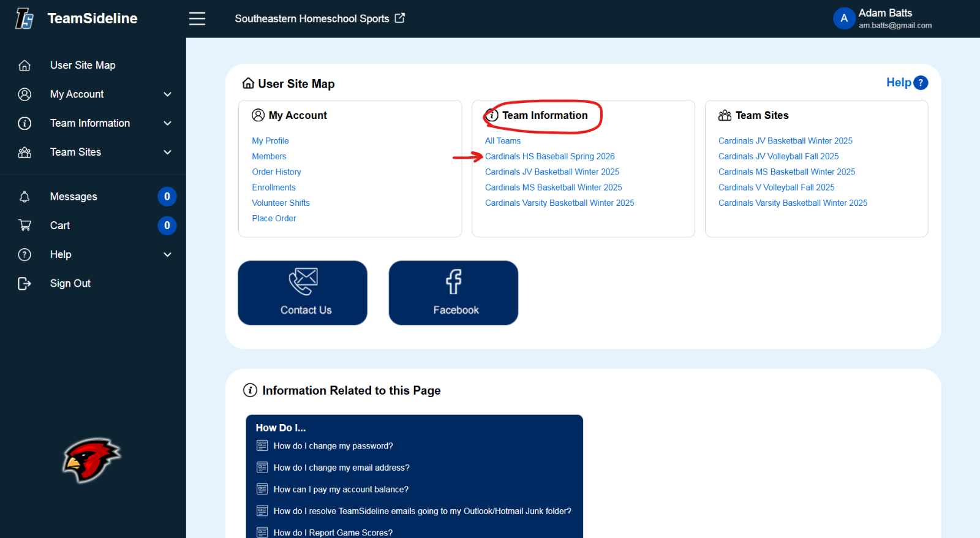
Task: Open external link icon beside Southeastern Homeschool Sports
Action: click(x=400, y=18)
